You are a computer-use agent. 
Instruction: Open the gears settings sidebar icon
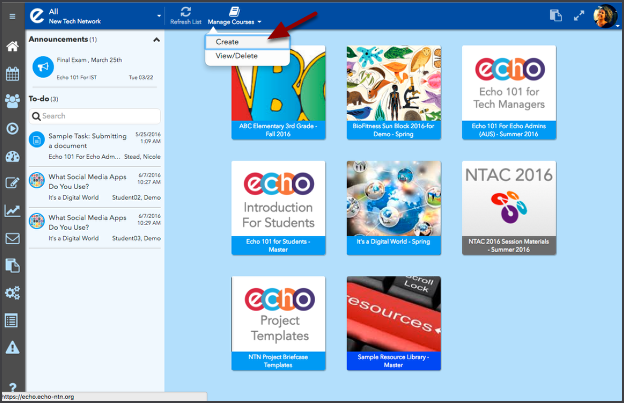pos(12,293)
